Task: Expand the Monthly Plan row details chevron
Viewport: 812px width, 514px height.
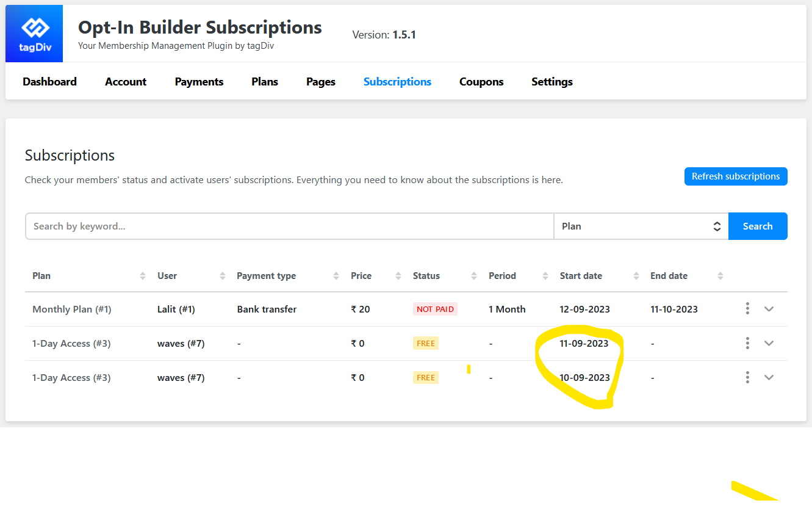Action: (x=769, y=309)
